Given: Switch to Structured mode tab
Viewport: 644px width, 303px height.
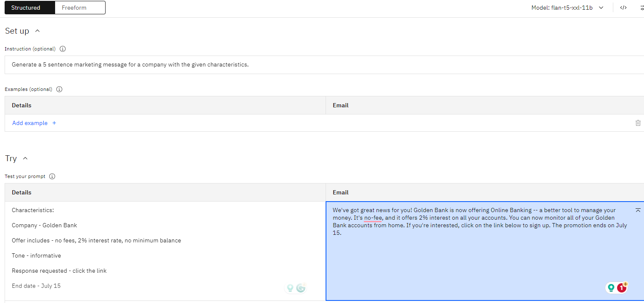Looking at the screenshot, I should (29, 8).
